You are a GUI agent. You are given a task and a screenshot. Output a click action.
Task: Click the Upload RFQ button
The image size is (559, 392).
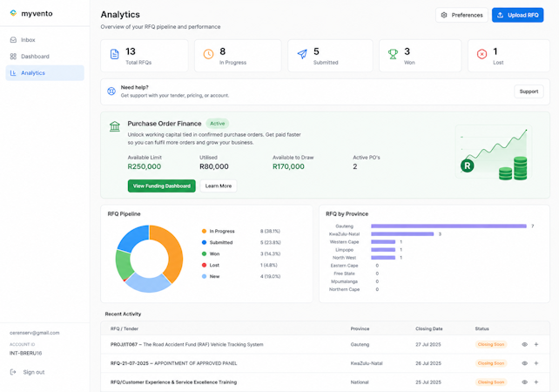pos(518,15)
